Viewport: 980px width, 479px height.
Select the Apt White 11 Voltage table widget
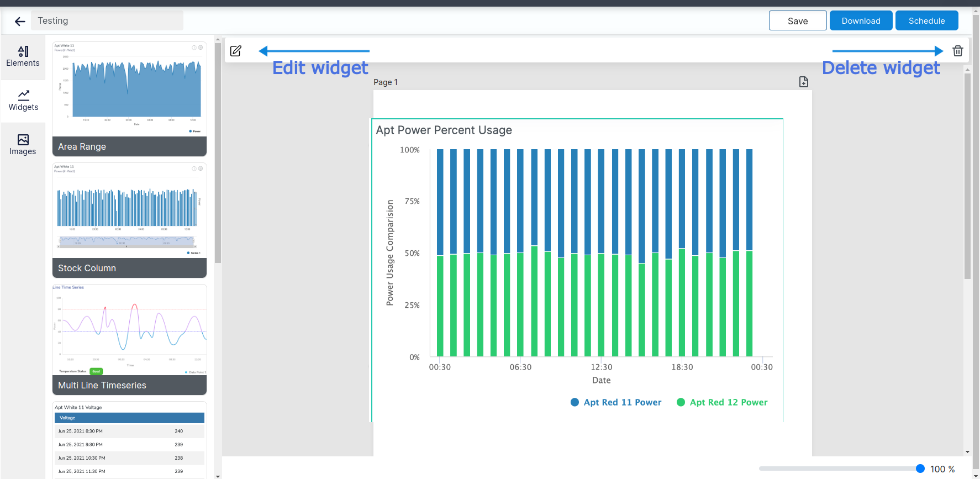pyautogui.click(x=129, y=440)
